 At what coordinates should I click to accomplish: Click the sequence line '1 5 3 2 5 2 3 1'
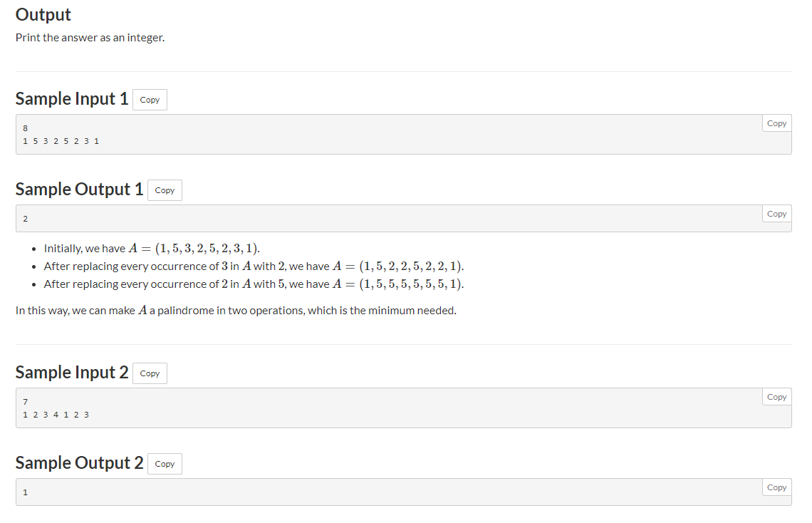[61, 140]
